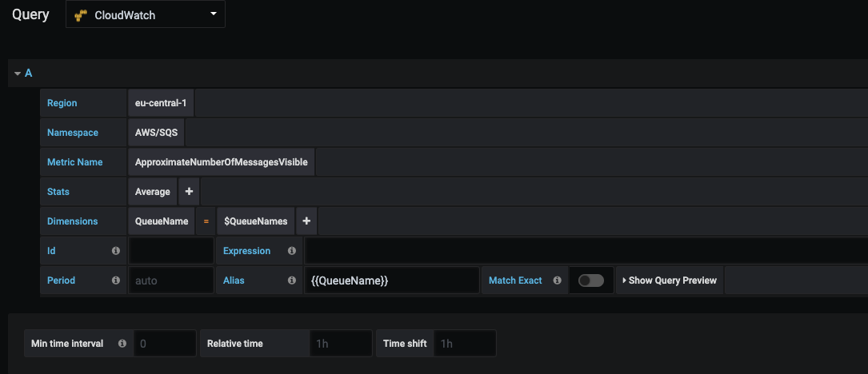Click the info icon beside Id
Image resolution: width=868 pixels, height=374 pixels.
tap(116, 251)
